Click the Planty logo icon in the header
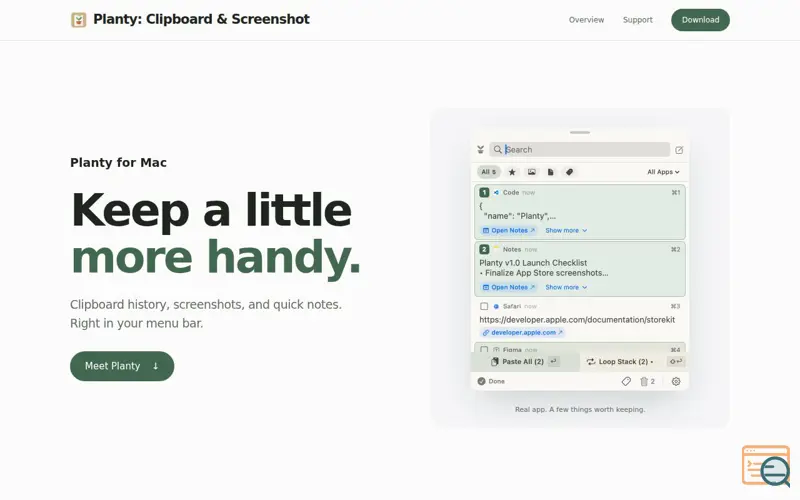This screenshot has width=800, height=500. pos(79,20)
